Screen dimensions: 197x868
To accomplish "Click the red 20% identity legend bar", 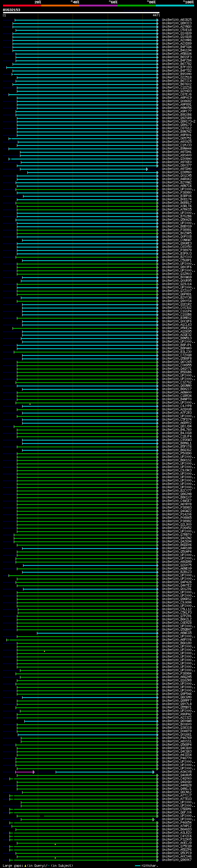I will [x=22, y=6].
